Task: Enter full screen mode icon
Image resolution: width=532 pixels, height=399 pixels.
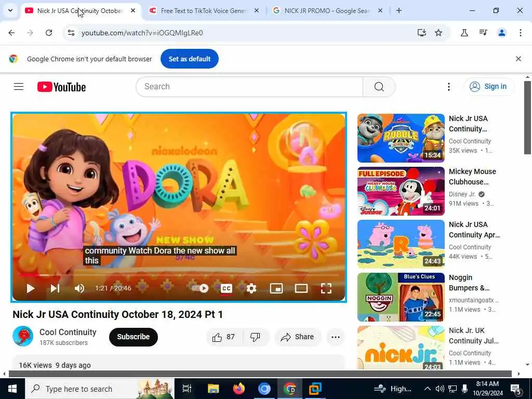Action: pyautogui.click(x=326, y=288)
